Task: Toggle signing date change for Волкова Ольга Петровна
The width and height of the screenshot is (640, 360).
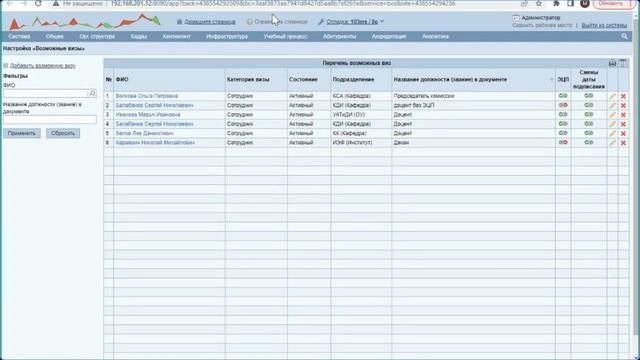Action: 589,96
